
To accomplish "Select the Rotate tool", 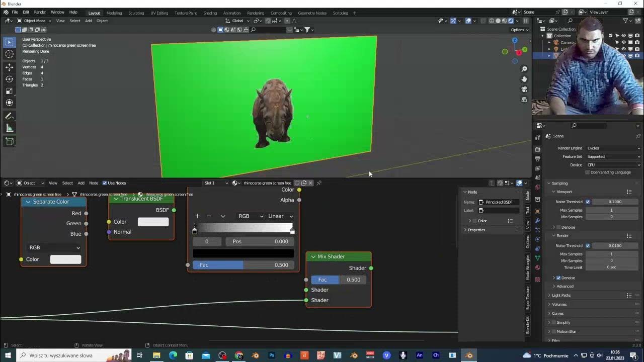I will (x=9, y=79).
